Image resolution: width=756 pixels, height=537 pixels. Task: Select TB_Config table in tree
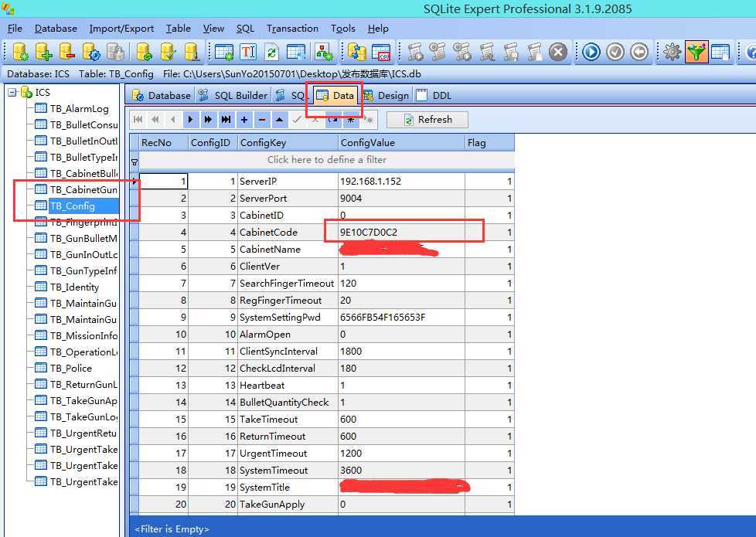coord(73,206)
